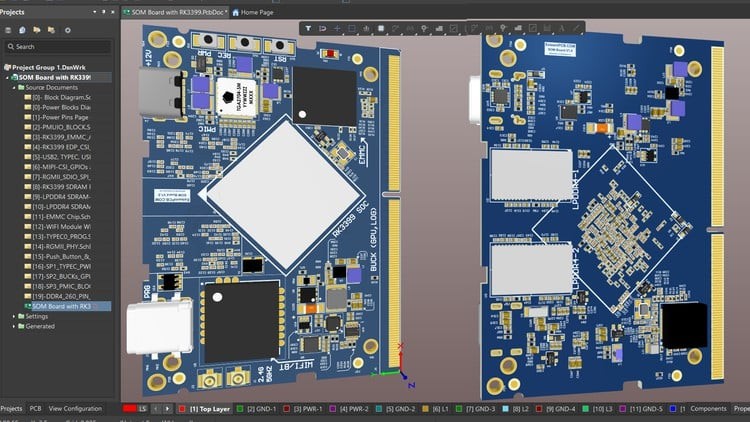Viewport: 750px width, 422px height.
Task: Click the Search field in Projects panel
Action: coord(60,46)
